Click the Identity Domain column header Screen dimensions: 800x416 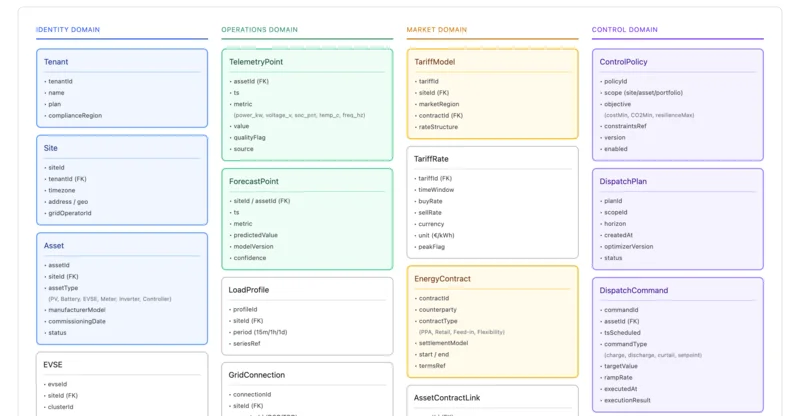pyautogui.click(x=68, y=30)
